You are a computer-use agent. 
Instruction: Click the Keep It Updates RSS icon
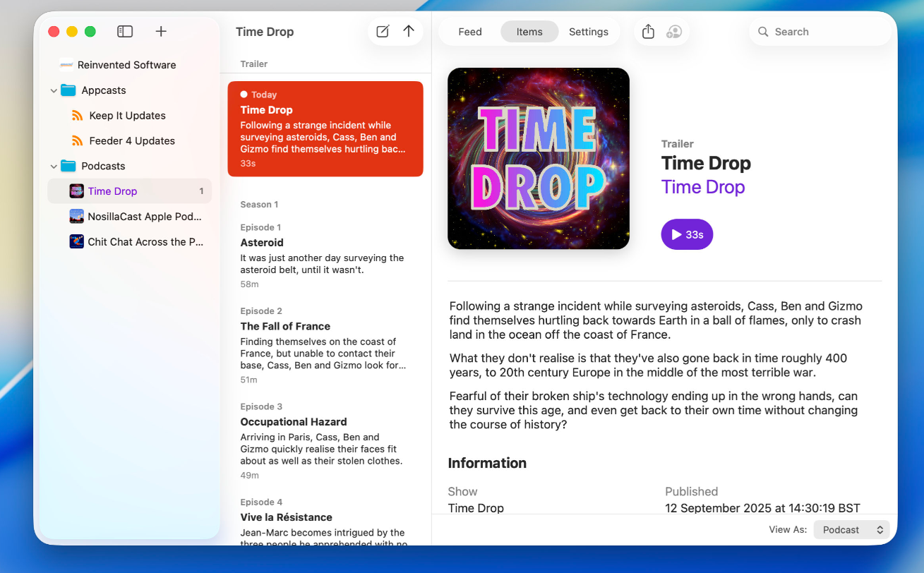click(78, 116)
